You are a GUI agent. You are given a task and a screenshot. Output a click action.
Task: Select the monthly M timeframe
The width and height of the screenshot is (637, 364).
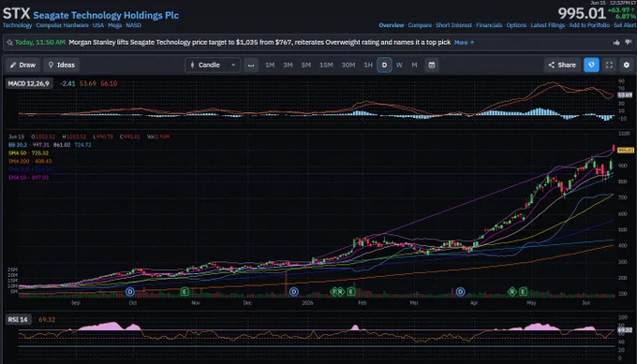tap(414, 65)
